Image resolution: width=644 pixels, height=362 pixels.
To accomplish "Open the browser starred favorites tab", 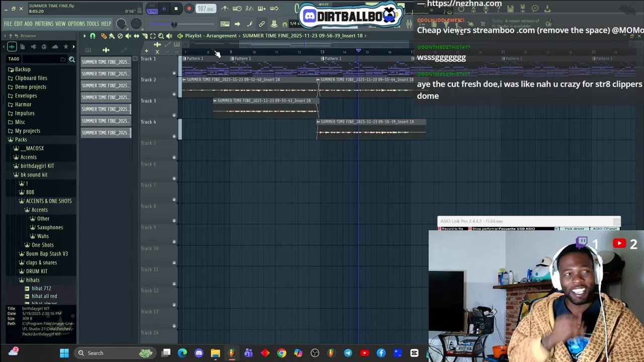I will pyautogui.click(x=66, y=46).
